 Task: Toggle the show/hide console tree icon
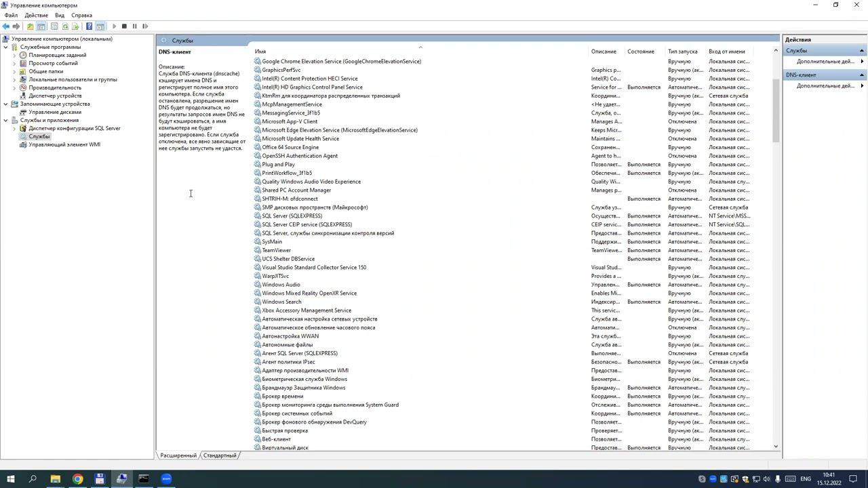click(x=41, y=26)
